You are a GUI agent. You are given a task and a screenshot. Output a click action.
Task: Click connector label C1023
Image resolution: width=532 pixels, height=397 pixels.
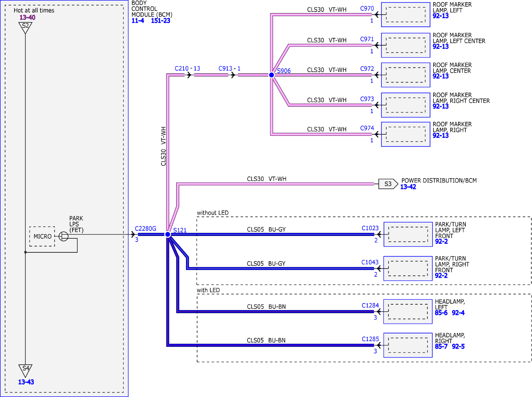point(370,228)
